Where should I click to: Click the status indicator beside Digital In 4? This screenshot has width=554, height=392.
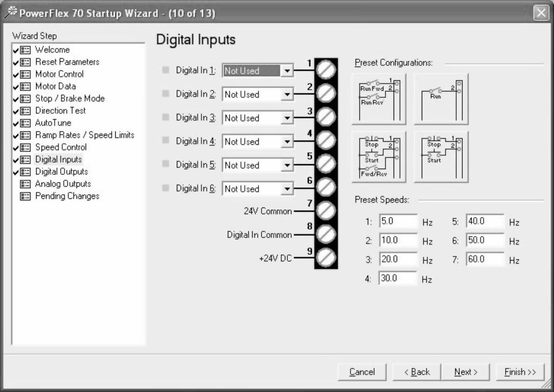(166, 140)
